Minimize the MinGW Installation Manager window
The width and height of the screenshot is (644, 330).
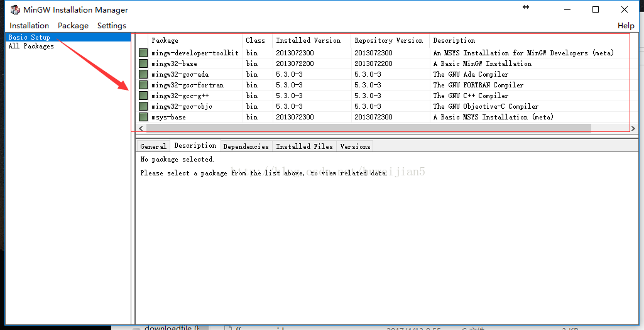[567, 9]
